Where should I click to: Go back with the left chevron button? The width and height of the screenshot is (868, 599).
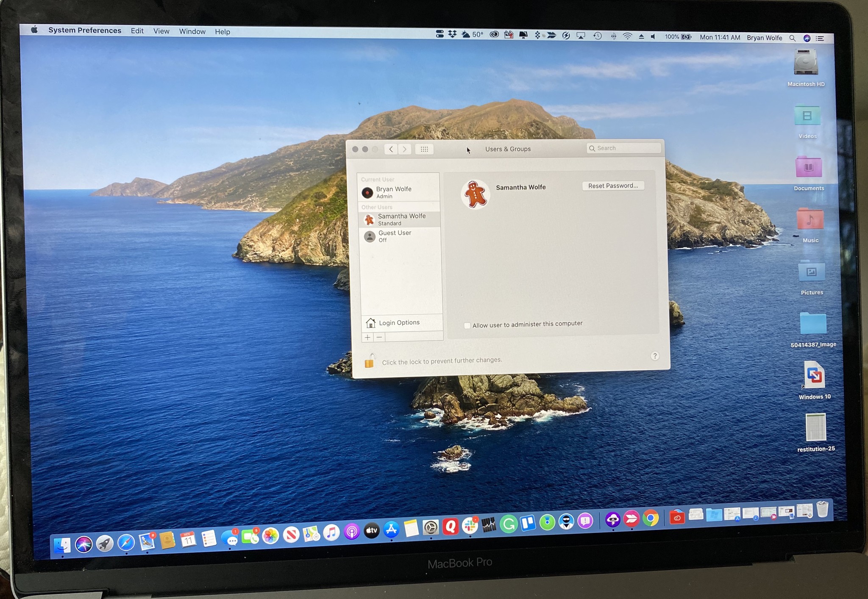[391, 149]
